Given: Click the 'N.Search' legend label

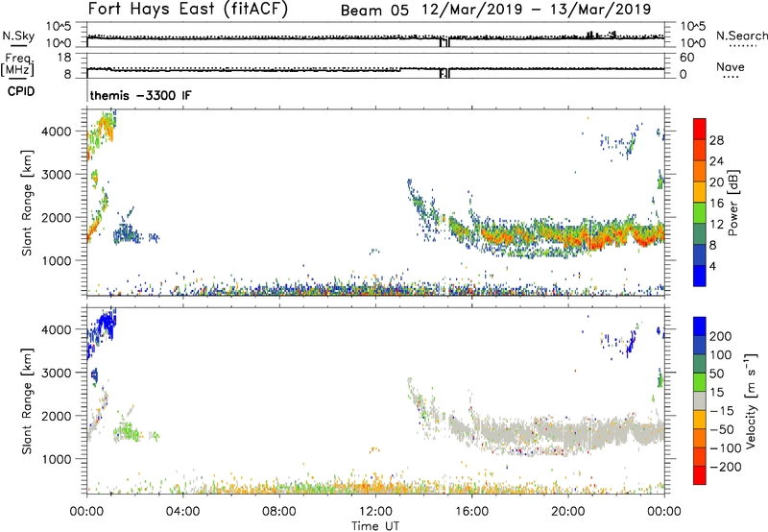Looking at the screenshot, I should click(x=741, y=36).
